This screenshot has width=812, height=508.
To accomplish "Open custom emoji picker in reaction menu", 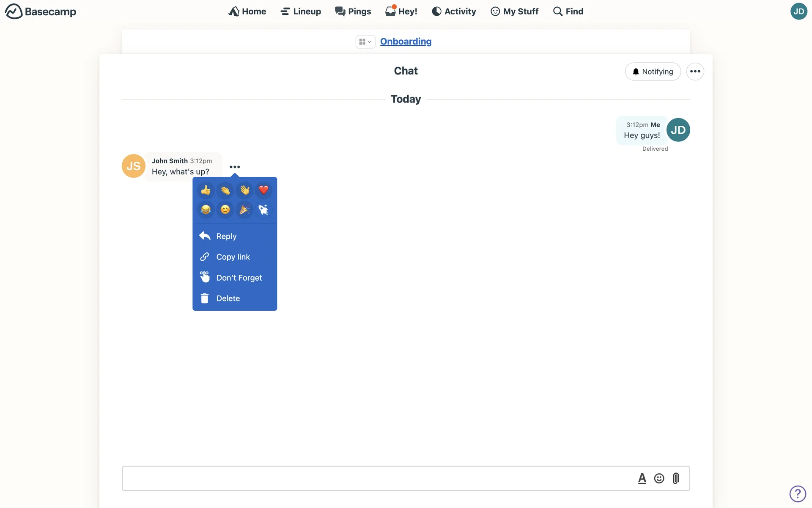I will pos(264,210).
